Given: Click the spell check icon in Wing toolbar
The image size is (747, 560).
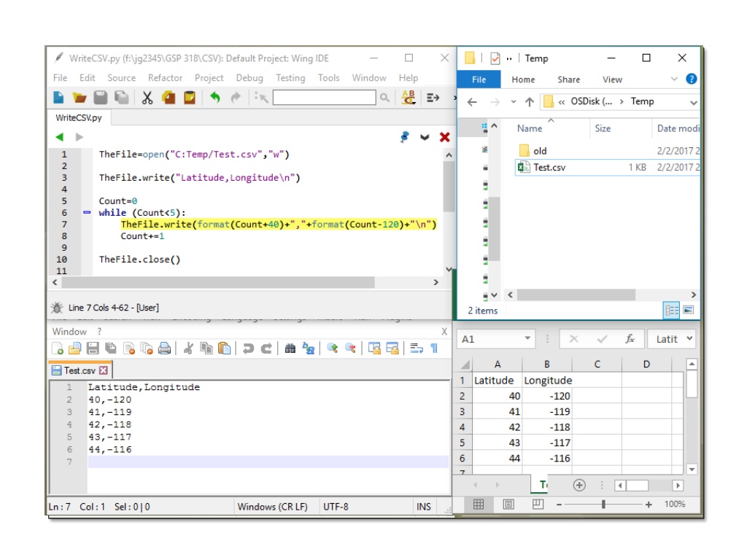Looking at the screenshot, I should (409, 97).
